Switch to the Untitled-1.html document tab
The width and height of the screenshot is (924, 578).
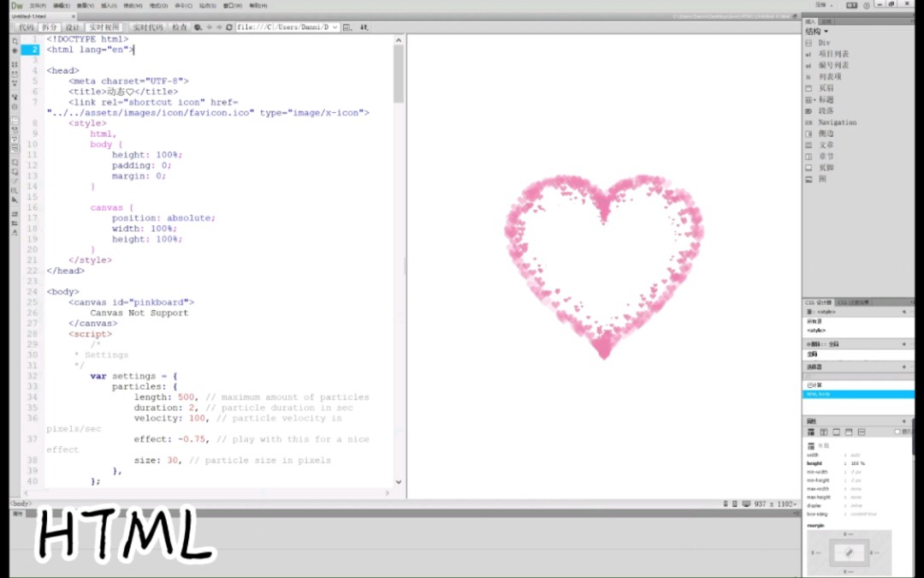point(43,16)
